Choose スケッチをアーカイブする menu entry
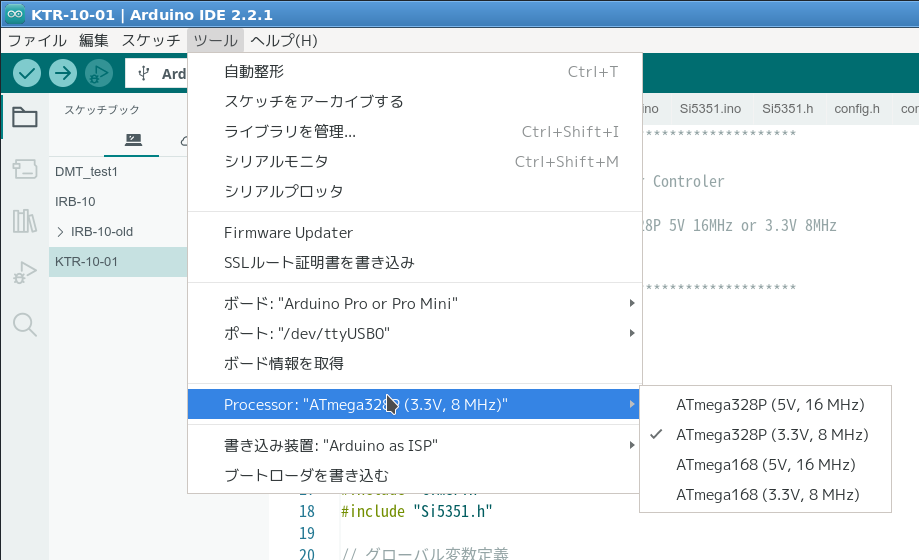This screenshot has width=919, height=560. click(x=415, y=101)
